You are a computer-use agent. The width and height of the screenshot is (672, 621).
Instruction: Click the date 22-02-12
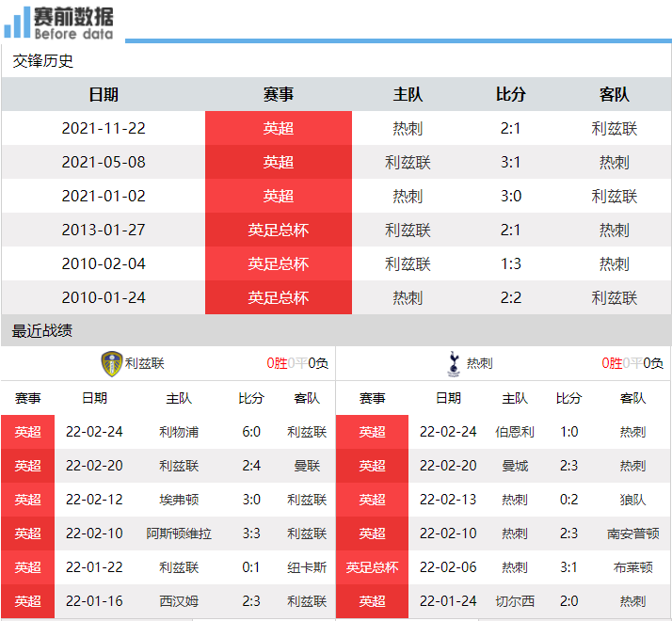(x=94, y=500)
